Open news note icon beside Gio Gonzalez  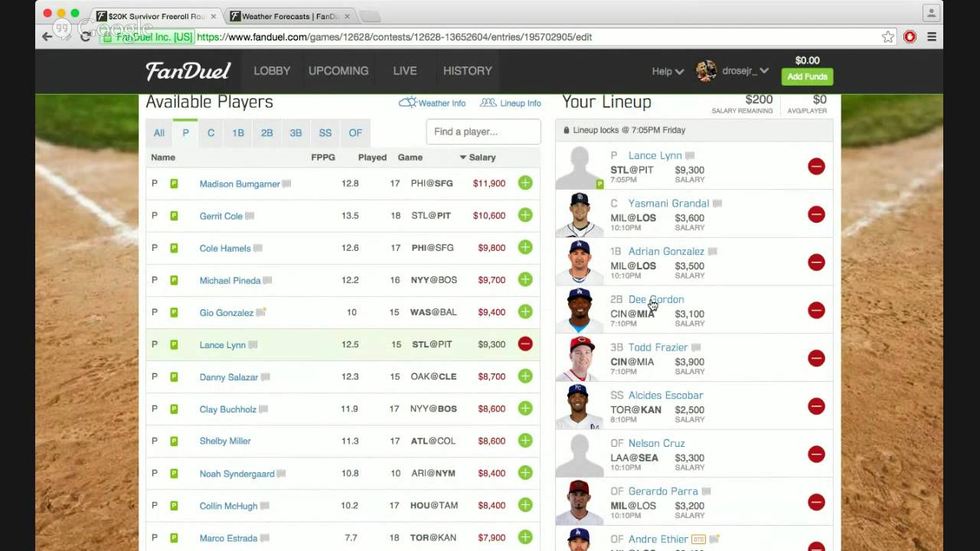coord(261,312)
